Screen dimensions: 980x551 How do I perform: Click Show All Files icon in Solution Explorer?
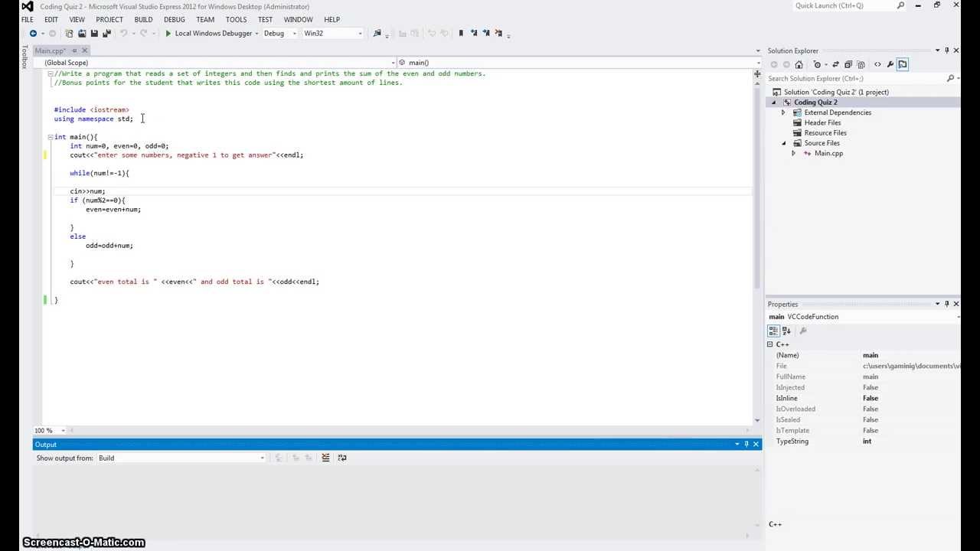tap(861, 64)
